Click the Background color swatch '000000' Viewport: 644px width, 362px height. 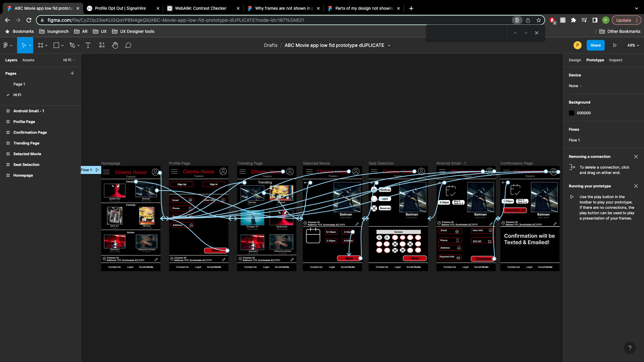[x=571, y=113]
